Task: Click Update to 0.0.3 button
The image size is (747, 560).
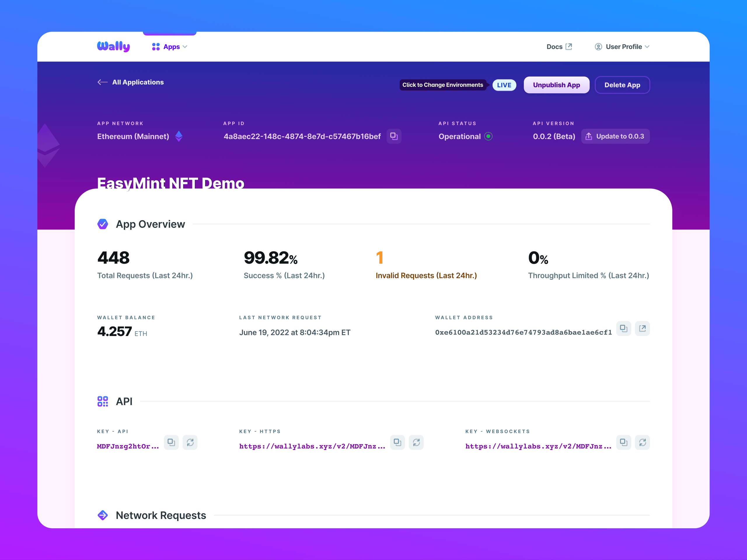Action: coord(615,136)
